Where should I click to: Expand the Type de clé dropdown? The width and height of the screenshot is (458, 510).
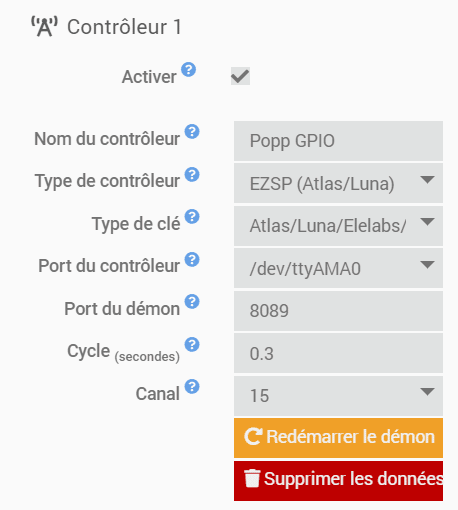338,226
